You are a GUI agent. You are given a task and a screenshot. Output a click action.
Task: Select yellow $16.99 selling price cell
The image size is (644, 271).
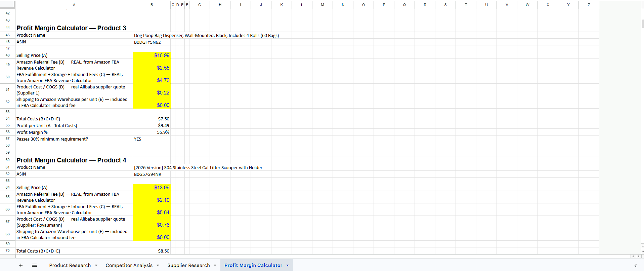[x=152, y=55]
